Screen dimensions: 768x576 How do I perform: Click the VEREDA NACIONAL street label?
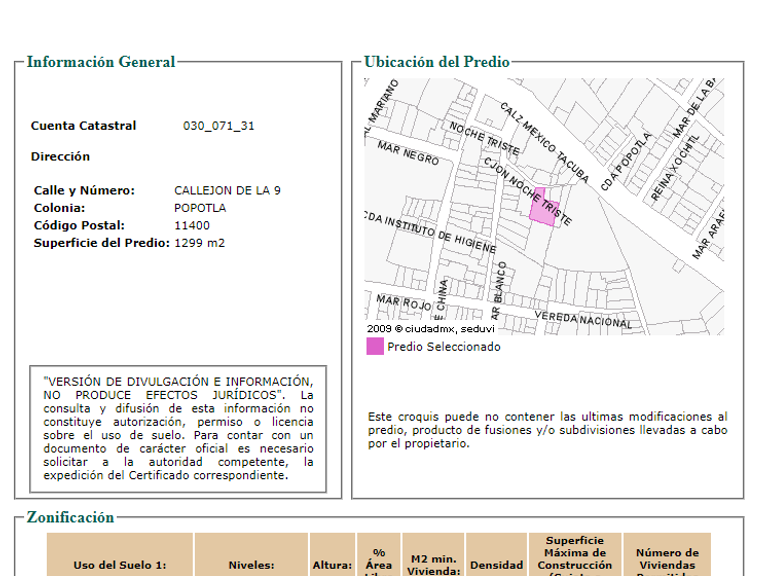[x=583, y=319]
